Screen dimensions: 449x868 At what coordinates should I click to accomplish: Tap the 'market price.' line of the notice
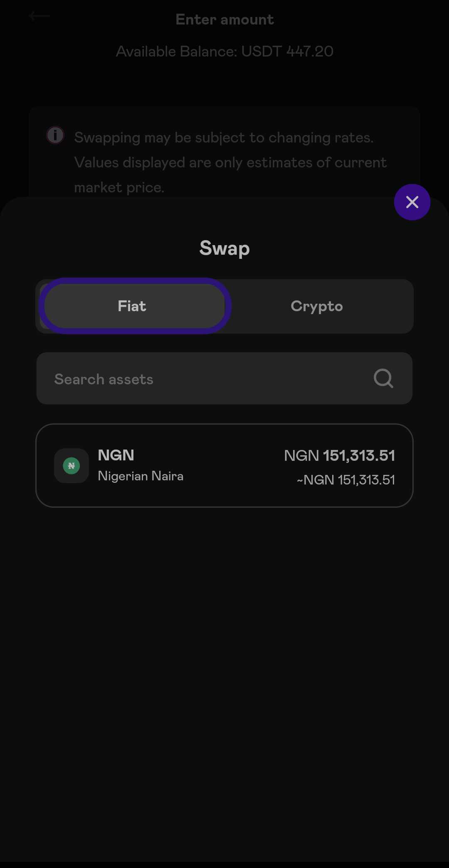[119, 187]
